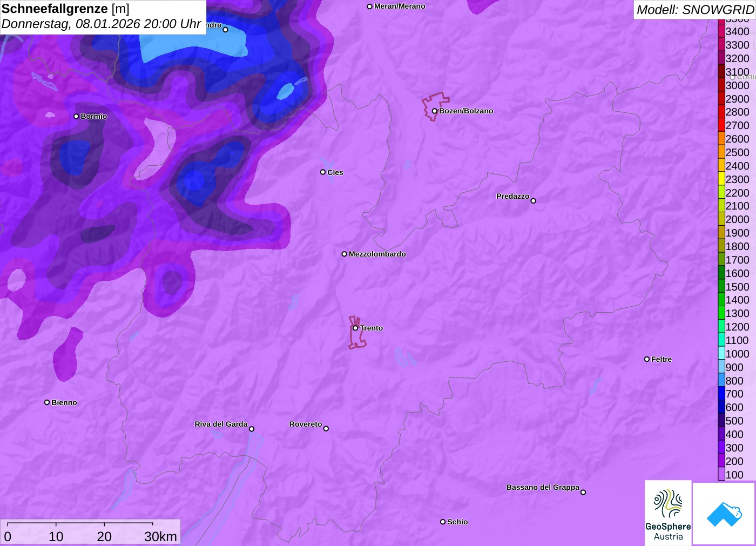Pick the cyan legend swatch beside 1000
Viewport: 756px width, 546px height.
pos(721,354)
